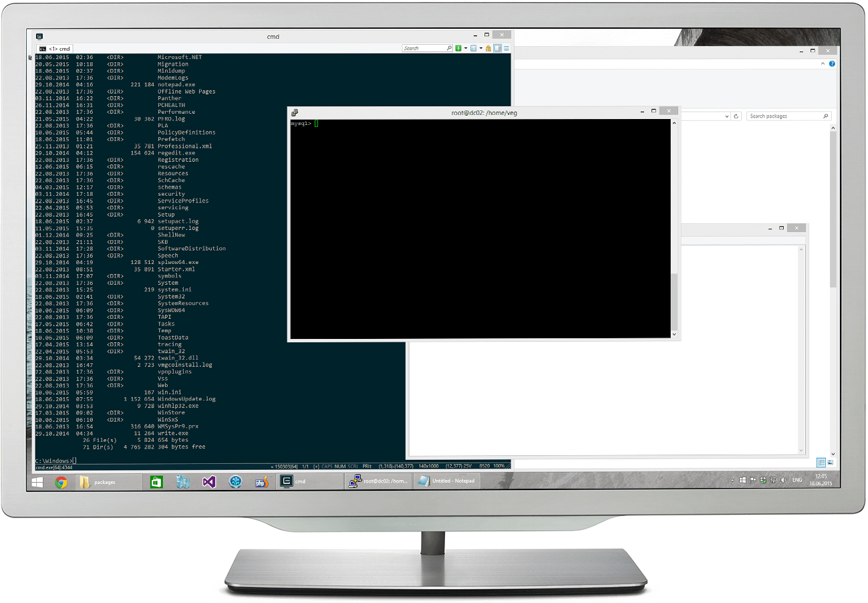
Task: Click Explorer scrollbar up arrow
Action: 833,127
